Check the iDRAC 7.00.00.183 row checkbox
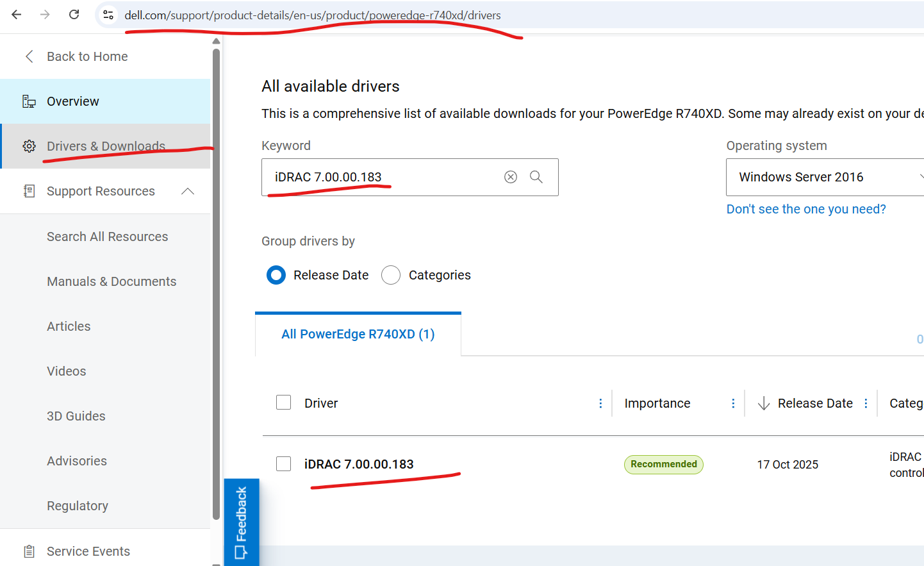Viewport: 924px width, 566px height. point(283,463)
